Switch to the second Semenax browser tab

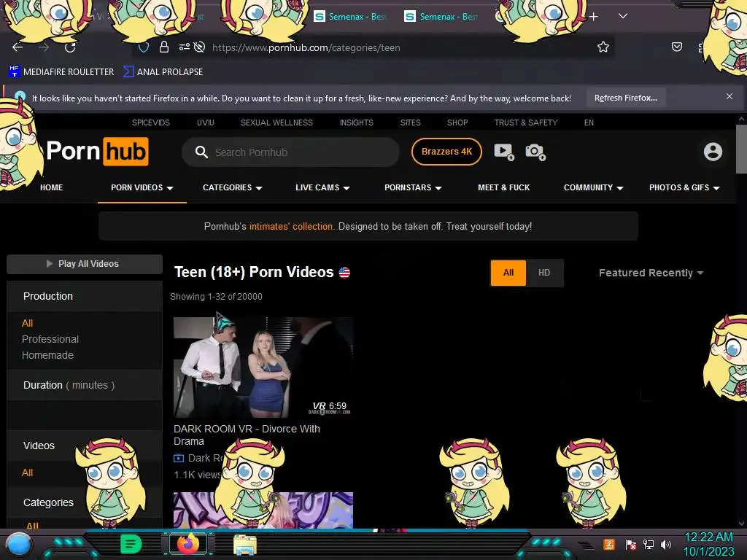coord(441,17)
